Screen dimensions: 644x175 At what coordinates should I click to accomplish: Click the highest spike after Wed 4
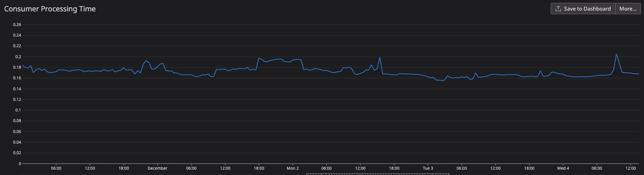point(616,54)
